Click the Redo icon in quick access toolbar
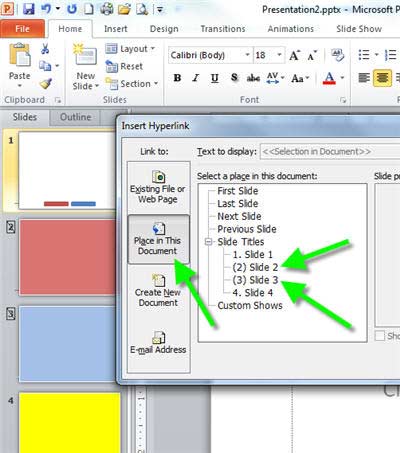This screenshot has width=400, height=453. 72,9
